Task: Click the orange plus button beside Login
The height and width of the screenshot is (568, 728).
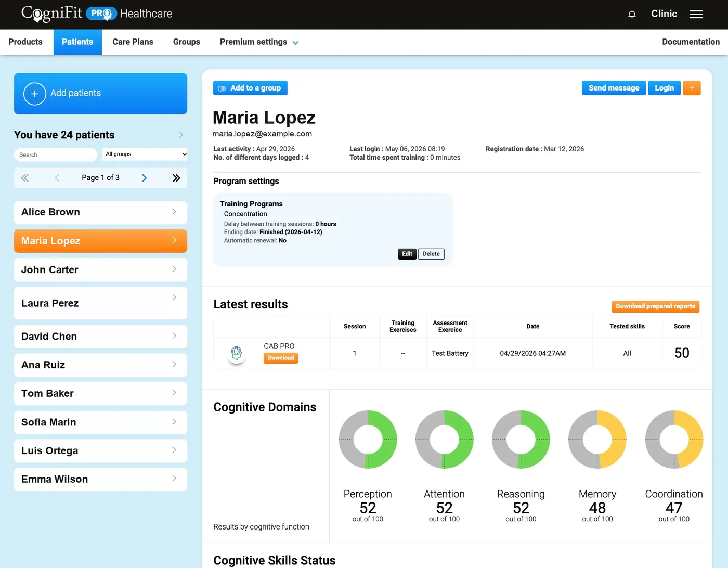Action: (692, 88)
